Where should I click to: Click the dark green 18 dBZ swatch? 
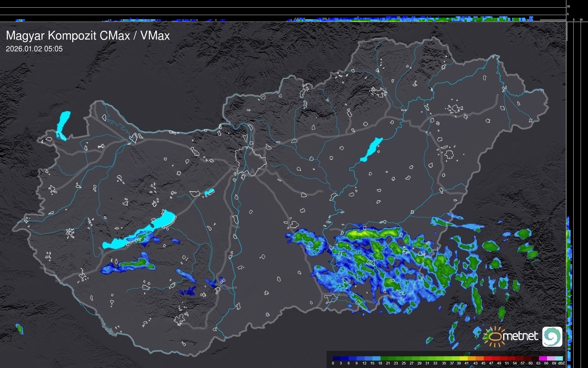click(384, 358)
